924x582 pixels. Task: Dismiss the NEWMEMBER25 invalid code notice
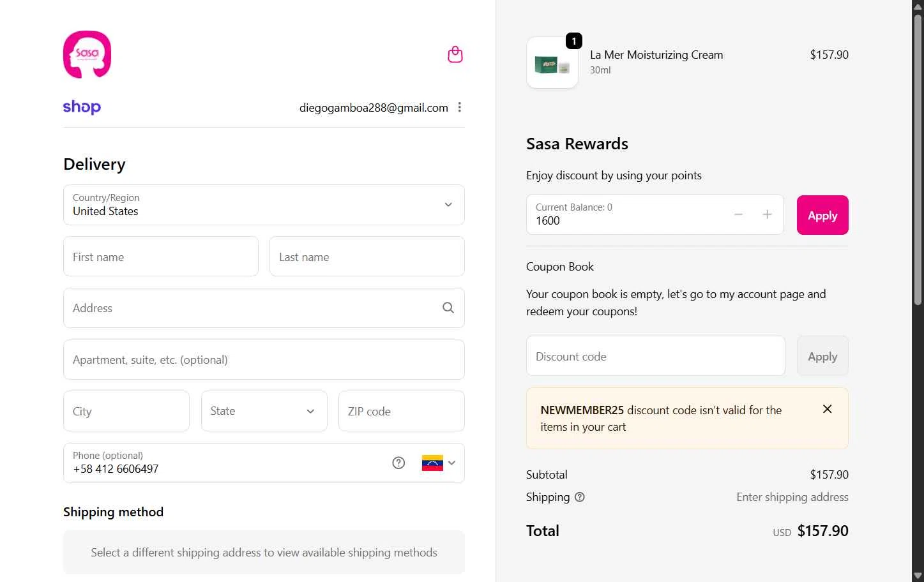(x=827, y=409)
